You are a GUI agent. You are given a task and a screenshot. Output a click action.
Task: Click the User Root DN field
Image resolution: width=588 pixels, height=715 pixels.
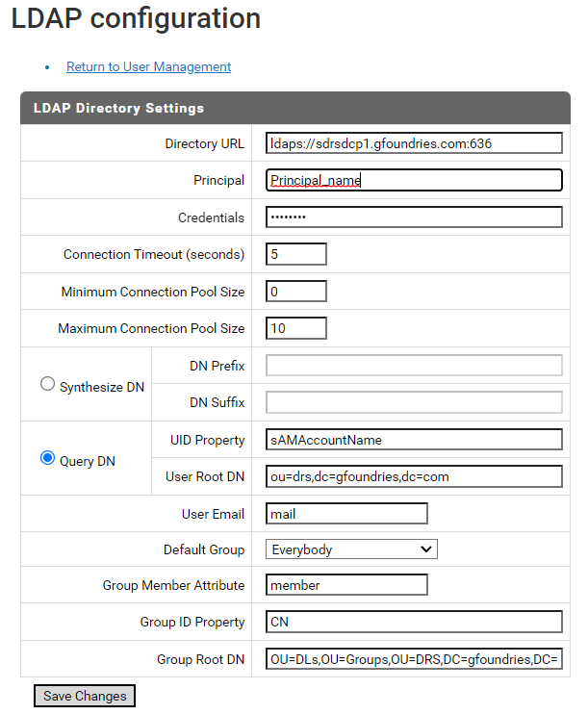(x=414, y=476)
